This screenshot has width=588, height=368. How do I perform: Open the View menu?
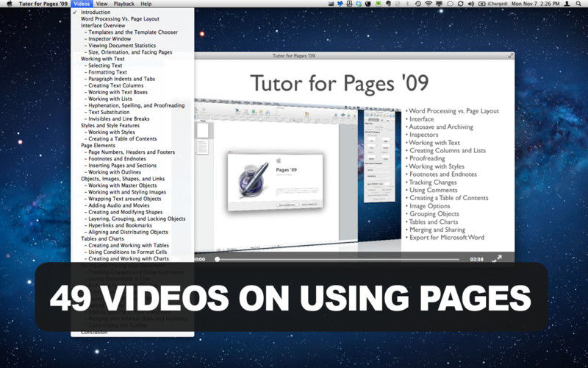(x=101, y=4)
